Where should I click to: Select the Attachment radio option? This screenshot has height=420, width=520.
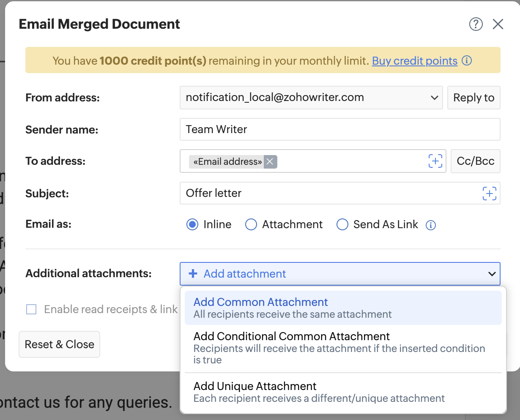[x=251, y=224]
